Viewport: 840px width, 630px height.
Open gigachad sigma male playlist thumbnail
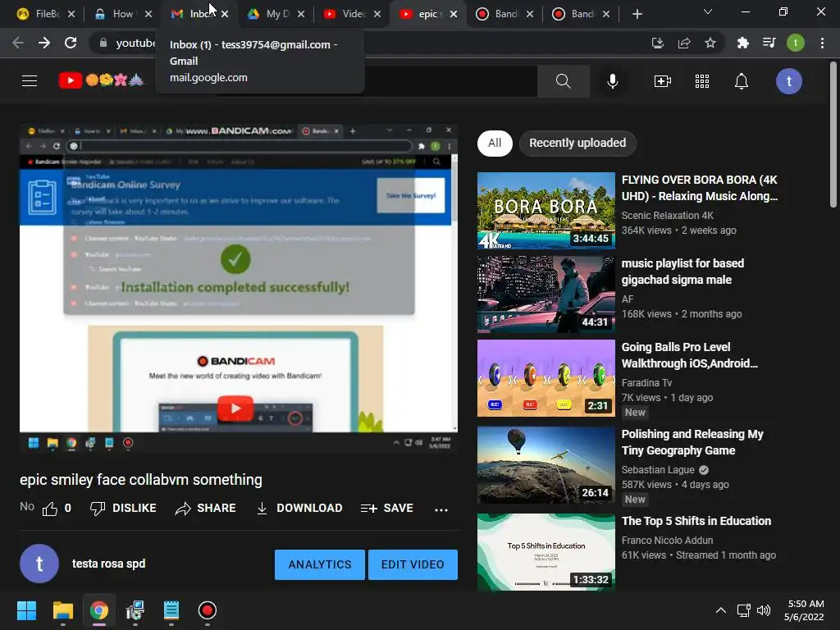click(546, 294)
